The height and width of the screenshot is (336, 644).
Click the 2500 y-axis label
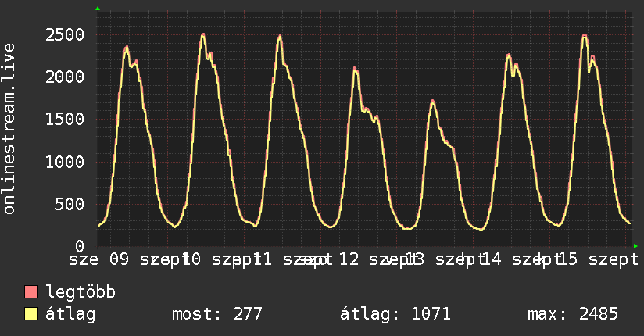[x=65, y=35]
